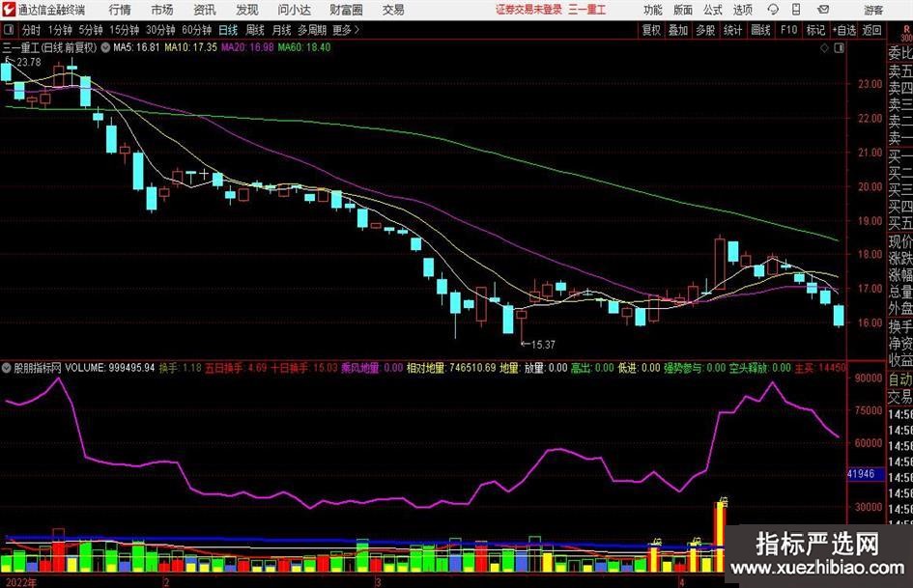Click the MA5: 16.81 indicator label
Screen dimensions: 913x588
[x=136, y=47]
